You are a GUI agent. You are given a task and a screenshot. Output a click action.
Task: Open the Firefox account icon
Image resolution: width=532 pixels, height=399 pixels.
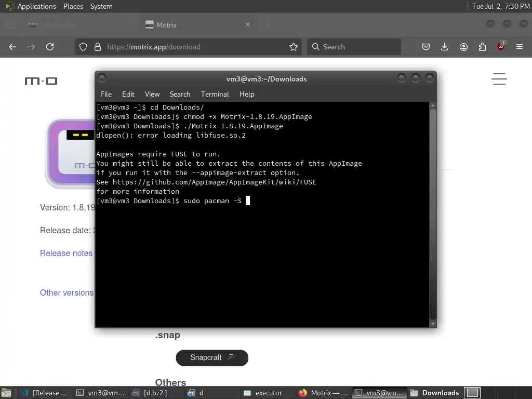pyautogui.click(x=463, y=47)
